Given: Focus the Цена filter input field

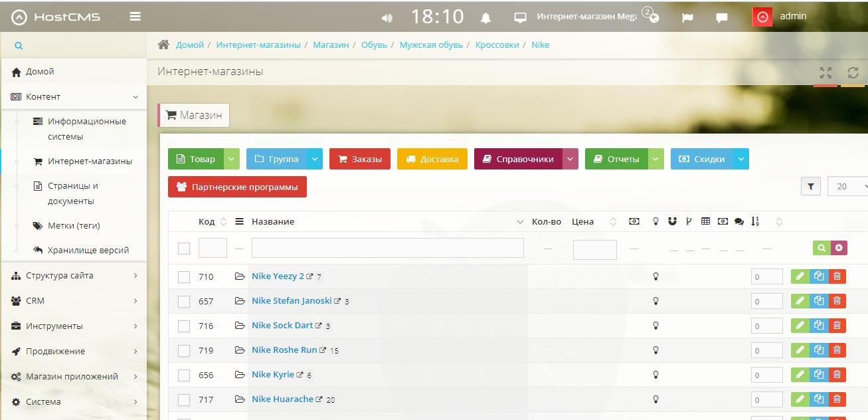Looking at the screenshot, I should point(595,250).
